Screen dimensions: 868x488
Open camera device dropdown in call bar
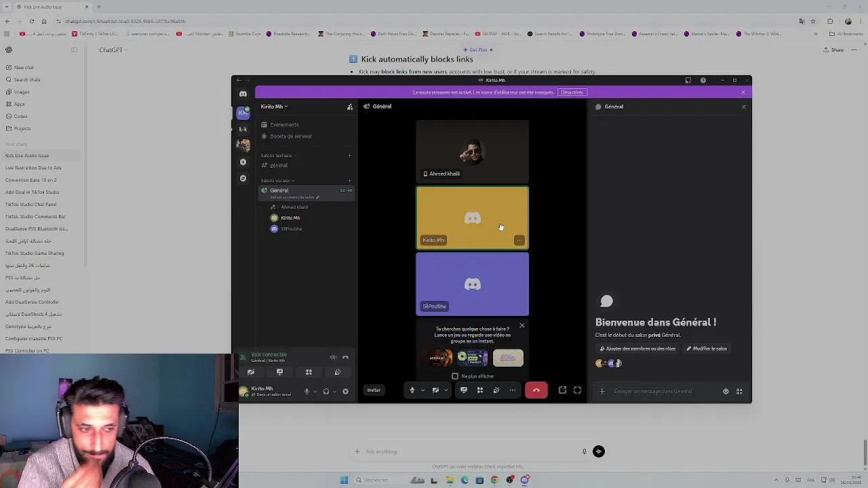[x=446, y=390]
